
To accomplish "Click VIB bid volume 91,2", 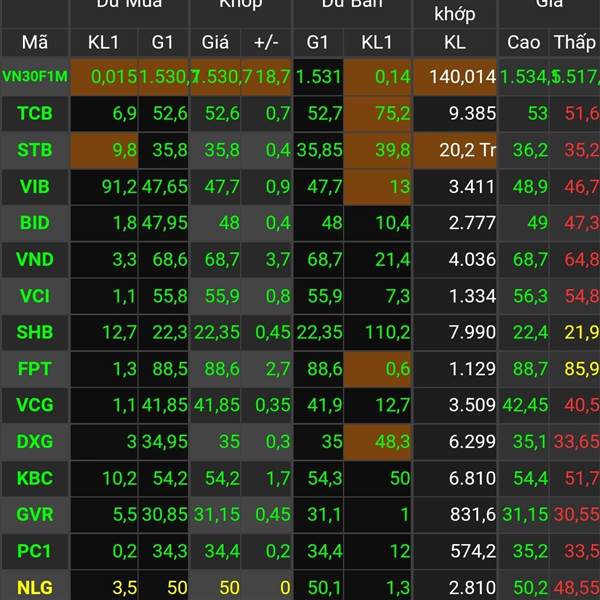I will tap(119, 186).
